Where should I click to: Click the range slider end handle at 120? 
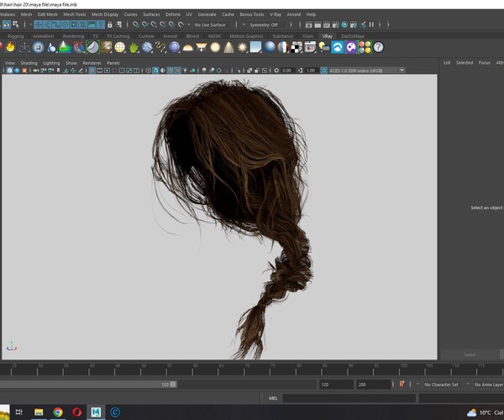173,385
